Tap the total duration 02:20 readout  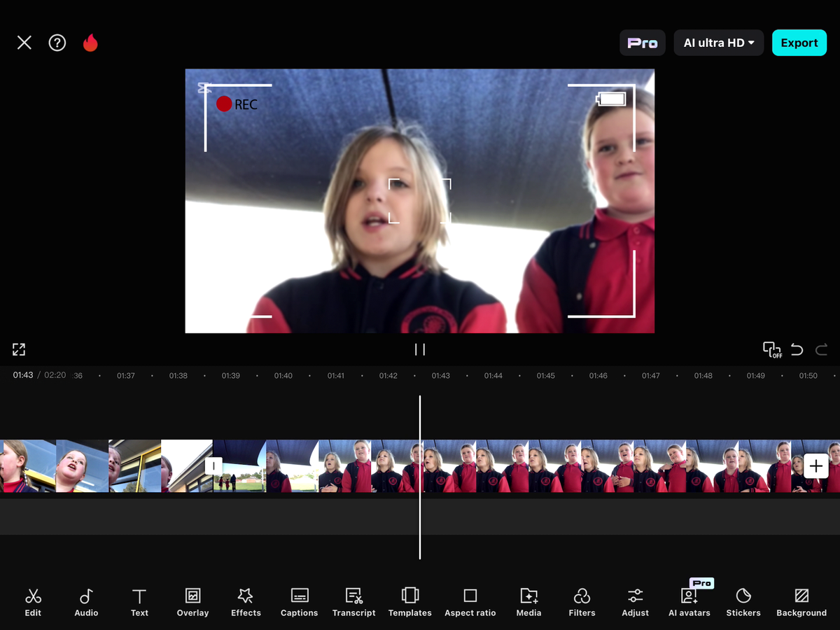[55, 375]
